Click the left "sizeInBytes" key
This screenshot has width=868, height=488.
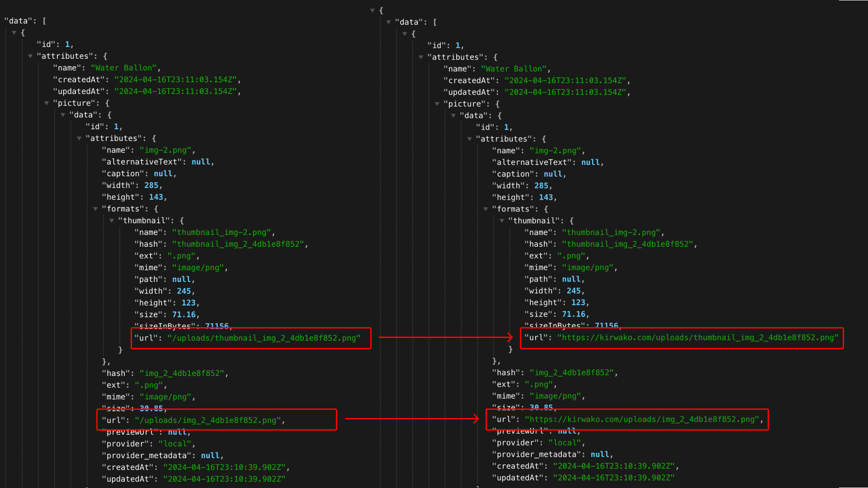pos(165,326)
